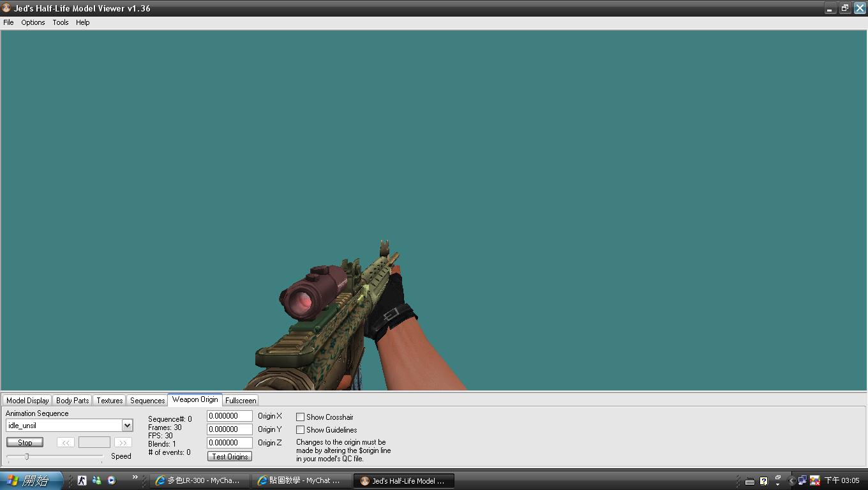The height and width of the screenshot is (490, 868).
Task: Click the animation Speed slider handle
Action: pyautogui.click(x=27, y=456)
